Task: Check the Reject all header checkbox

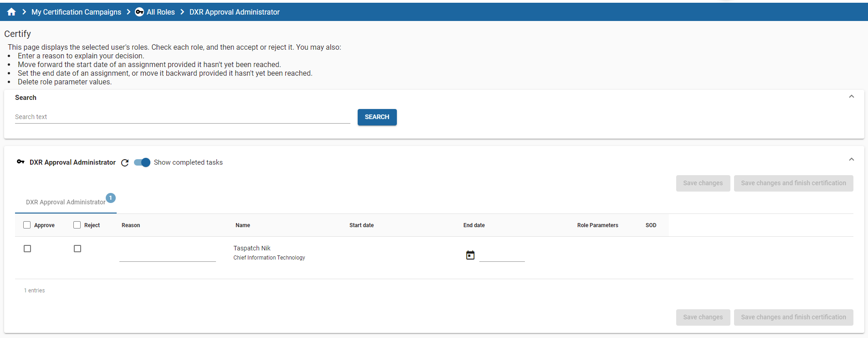Action: pos(77,225)
